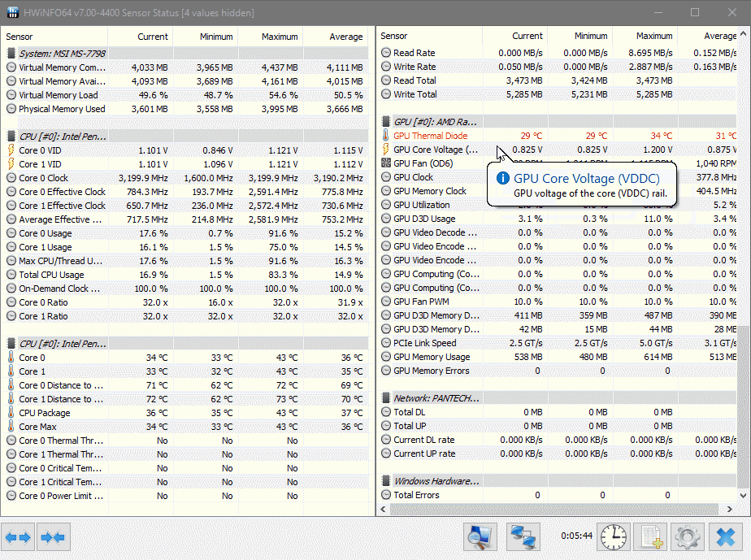This screenshot has height=560, width=751.
Task: Click the System MSI MS-7798 group icon
Action: pos(11,53)
